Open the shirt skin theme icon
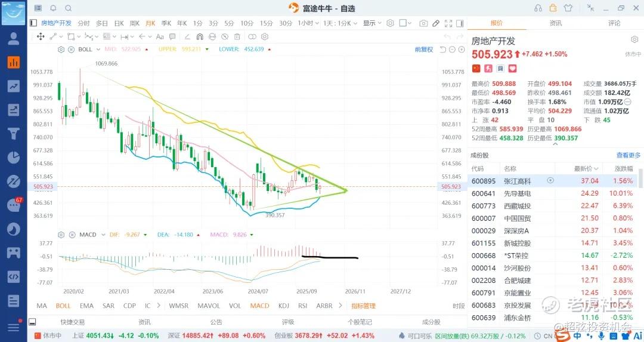Image resolution: width=644 pixels, height=342 pixels. click(x=568, y=8)
